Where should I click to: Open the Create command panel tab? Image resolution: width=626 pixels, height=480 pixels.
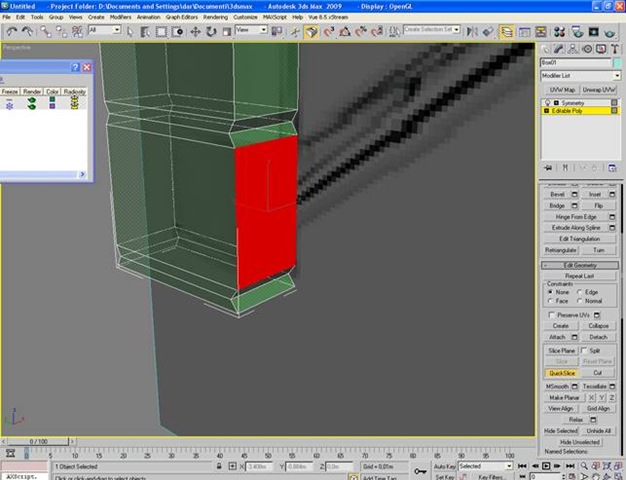546,47
